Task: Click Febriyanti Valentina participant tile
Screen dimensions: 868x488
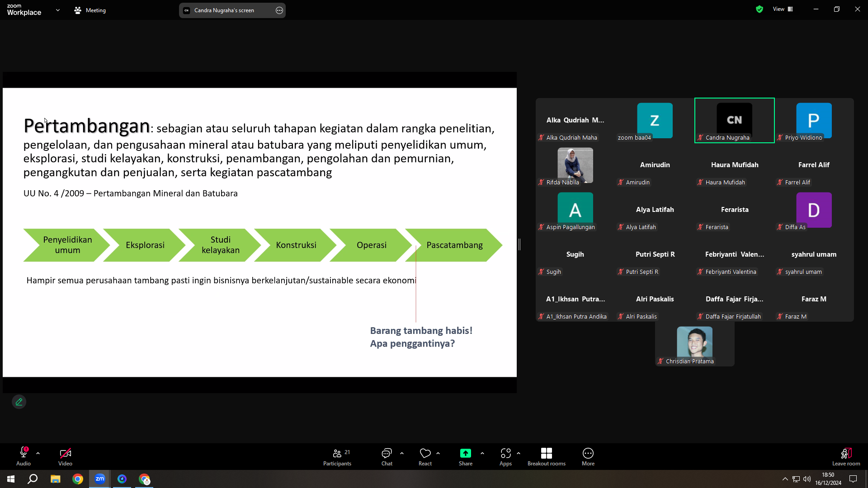Action: pos(734,254)
